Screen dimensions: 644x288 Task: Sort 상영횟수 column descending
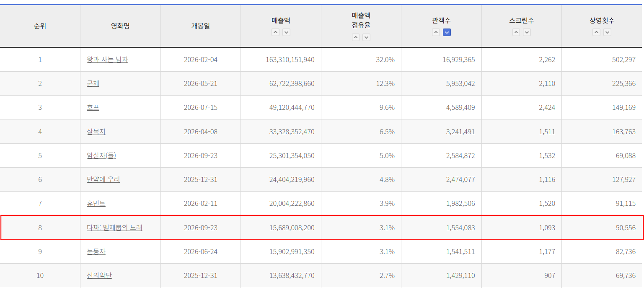point(608,32)
